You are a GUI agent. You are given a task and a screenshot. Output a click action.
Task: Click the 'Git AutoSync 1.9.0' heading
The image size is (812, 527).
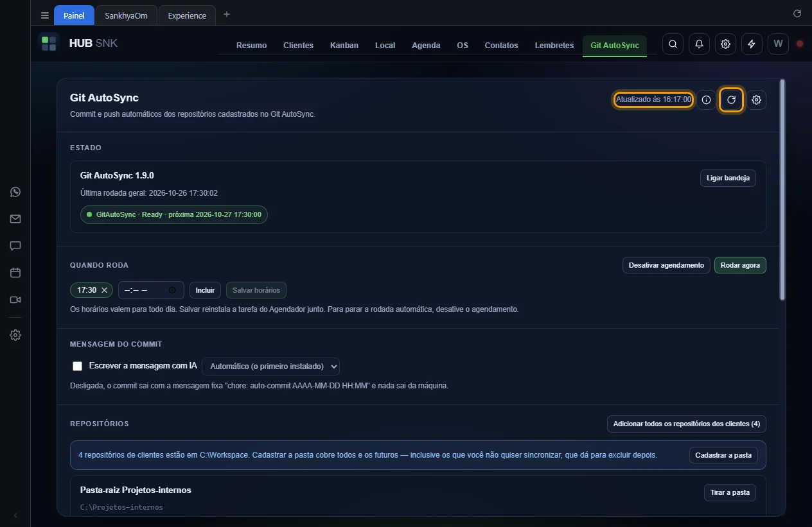point(117,175)
